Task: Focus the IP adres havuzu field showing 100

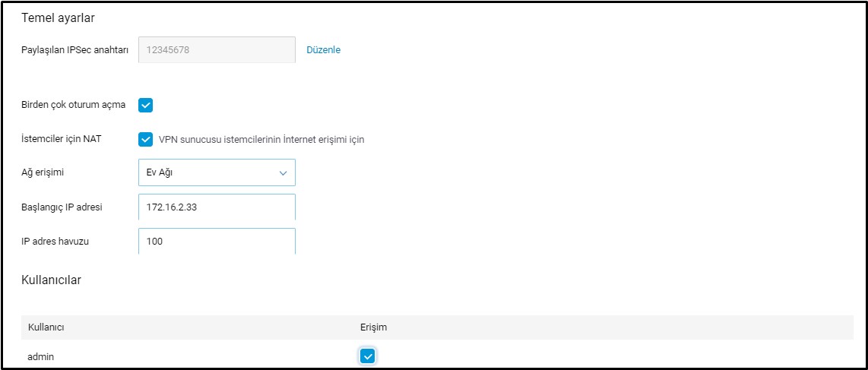Action: click(x=217, y=242)
